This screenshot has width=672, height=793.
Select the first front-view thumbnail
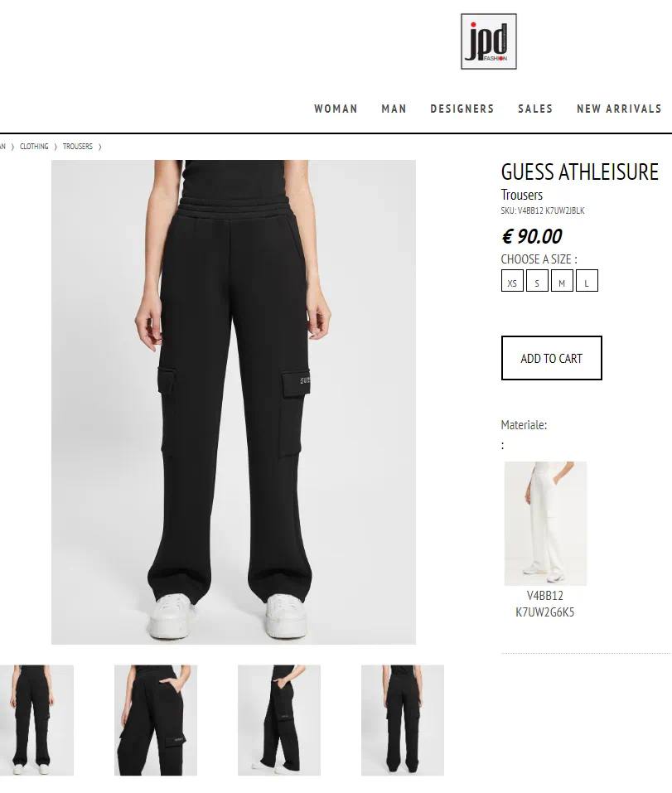coord(36,720)
